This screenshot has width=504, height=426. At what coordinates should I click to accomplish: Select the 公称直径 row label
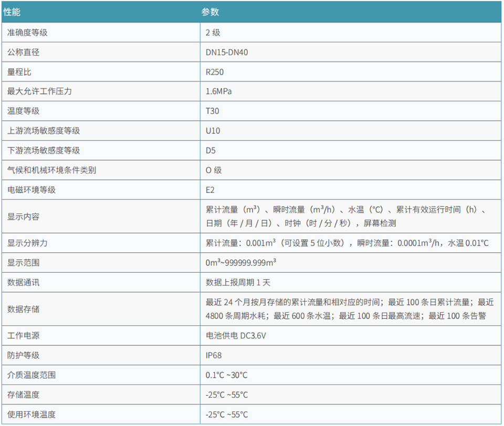click(21, 52)
